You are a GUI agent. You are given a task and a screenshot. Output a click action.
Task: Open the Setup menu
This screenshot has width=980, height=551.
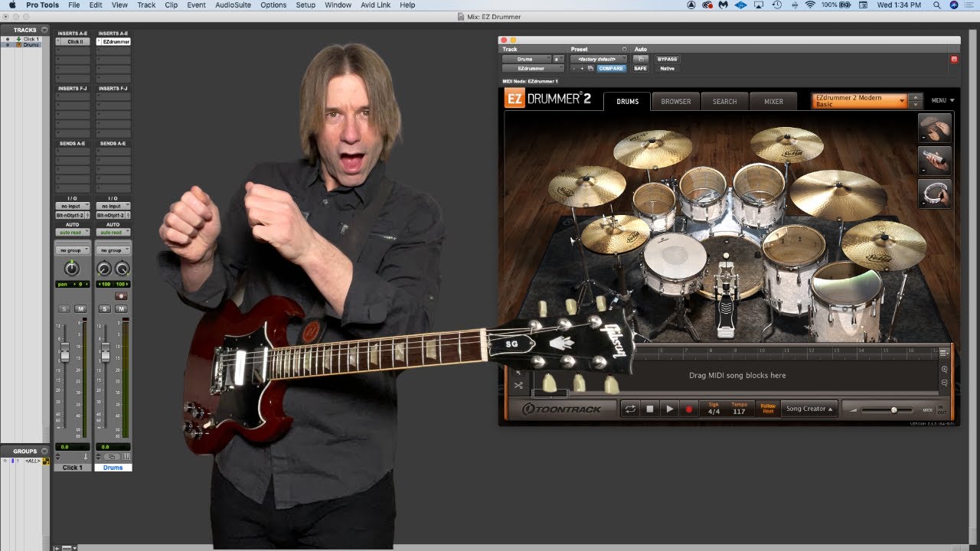point(305,5)
